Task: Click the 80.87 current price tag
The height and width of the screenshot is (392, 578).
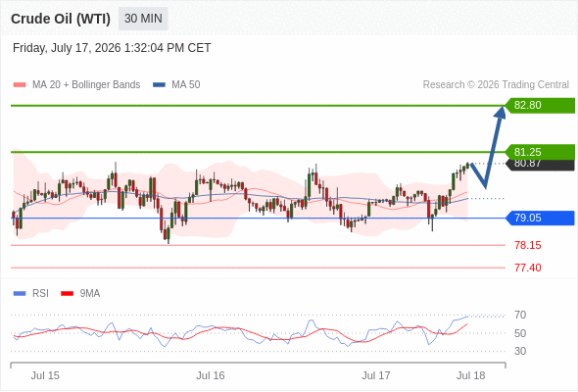Action: tap(540, 165)
